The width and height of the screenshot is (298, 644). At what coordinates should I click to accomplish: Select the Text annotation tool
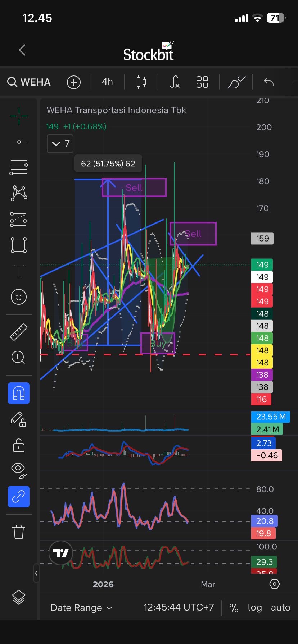click(19, 271)
